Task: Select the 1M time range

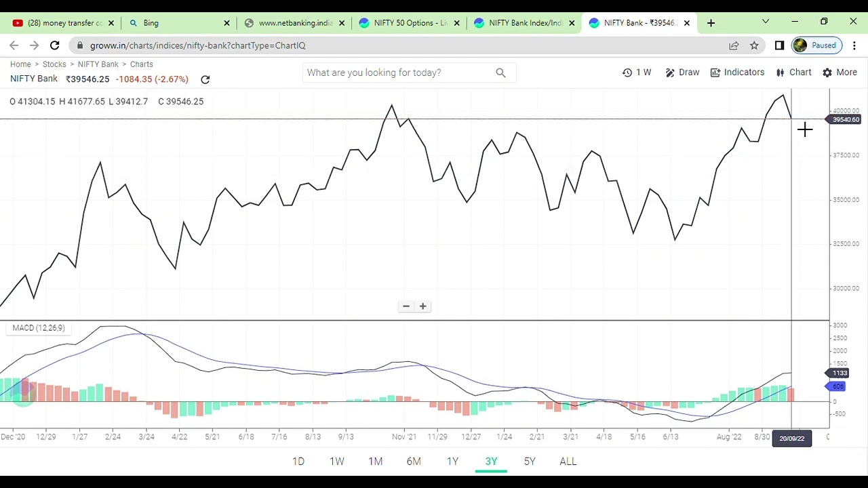Action: [376, 462]
